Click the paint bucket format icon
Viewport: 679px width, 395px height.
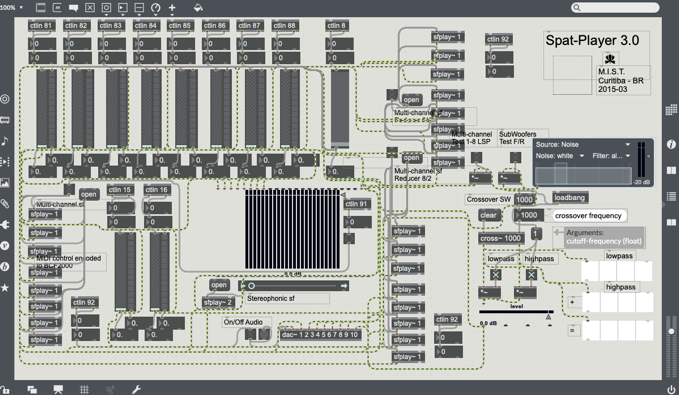(x=198, y=7)
